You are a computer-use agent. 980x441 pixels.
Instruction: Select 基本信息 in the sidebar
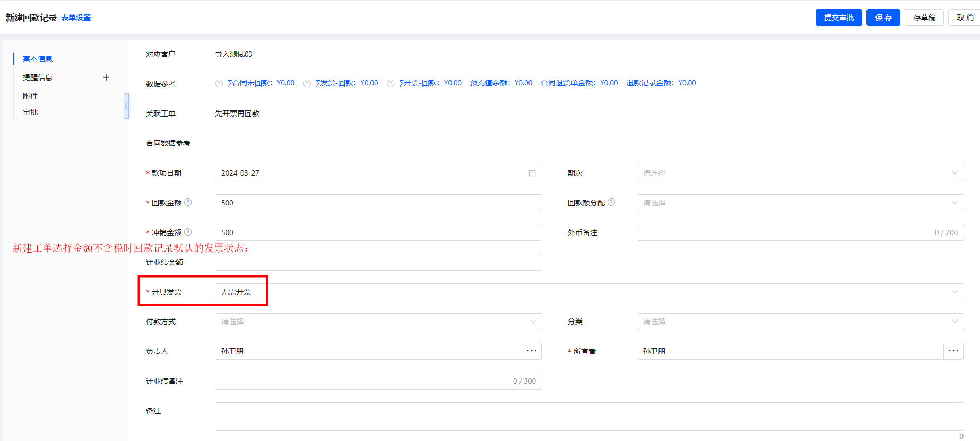(x=38, y=59)
